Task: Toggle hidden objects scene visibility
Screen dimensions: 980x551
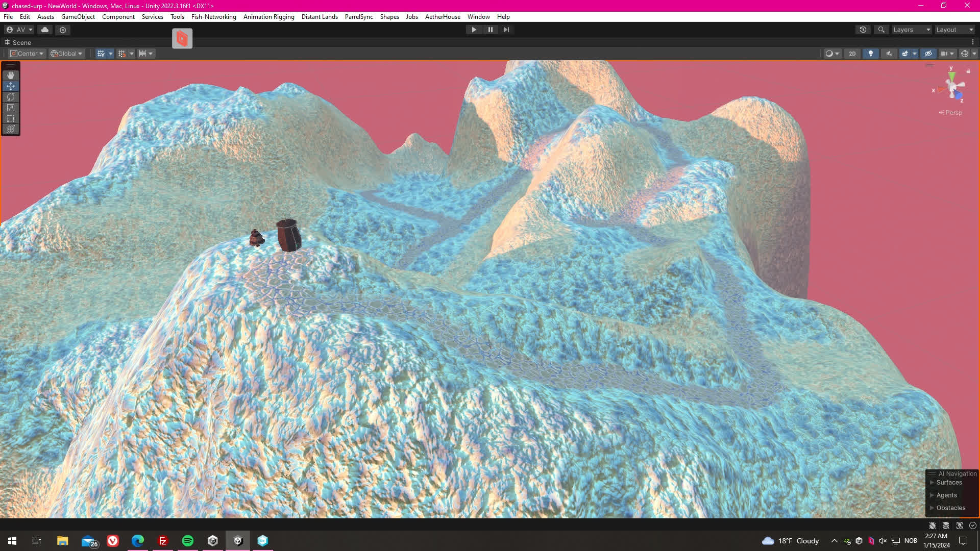Action: (928, 54)
